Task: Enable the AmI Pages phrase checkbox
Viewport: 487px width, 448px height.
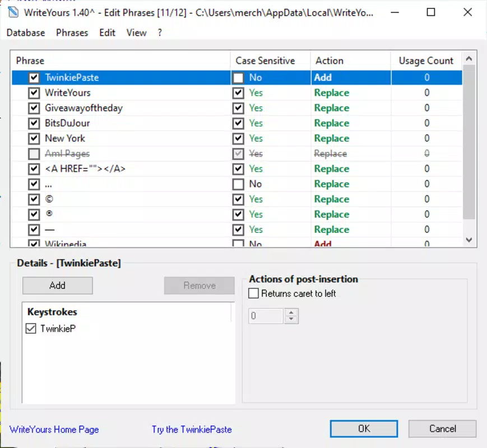Action: click(34, 153)
